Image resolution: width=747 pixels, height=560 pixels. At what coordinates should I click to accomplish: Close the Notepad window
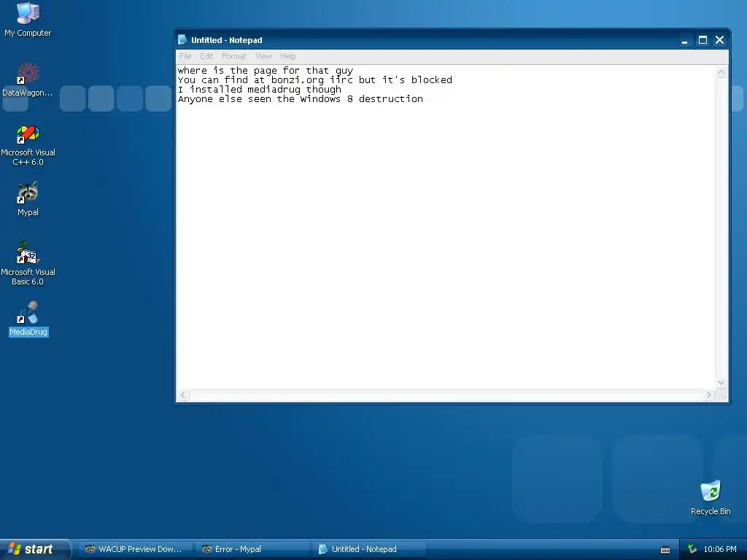719,40
